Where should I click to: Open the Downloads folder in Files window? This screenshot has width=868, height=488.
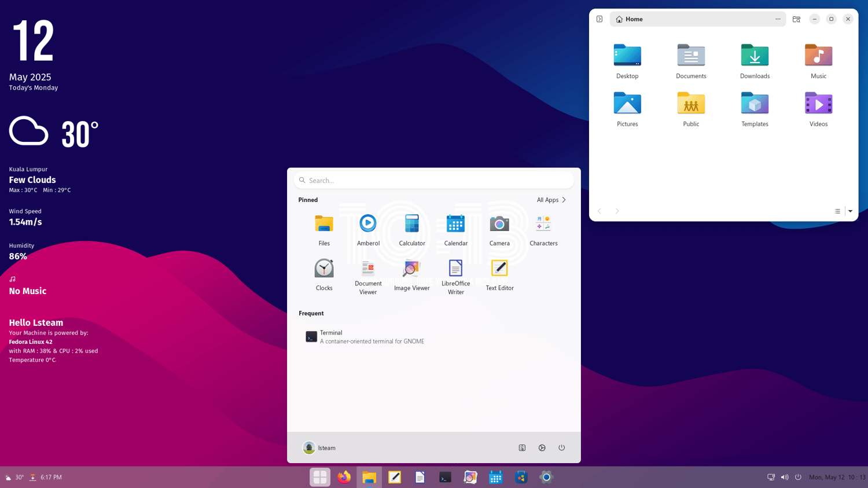(755, 61)
